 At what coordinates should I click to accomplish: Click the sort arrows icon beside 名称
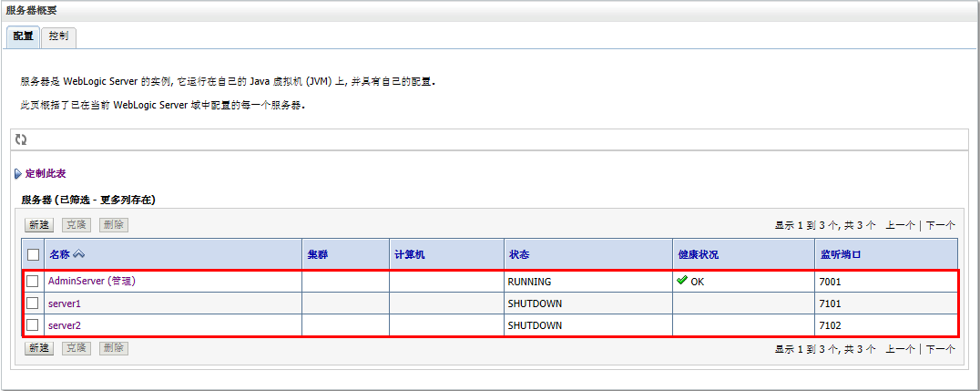(x=78, y=254)
